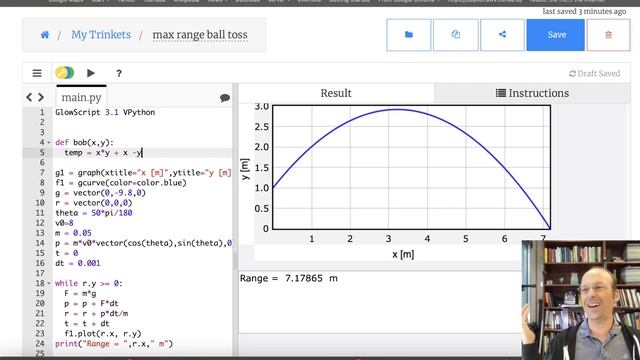The image size is (640, 360).
Task: Open the hamburger menu in the editor toolbar
Action: pyautogui.click(x=37, y=73)
